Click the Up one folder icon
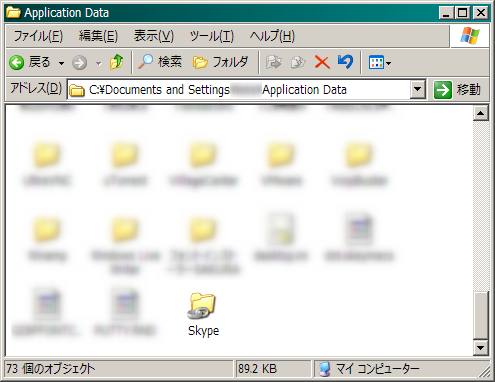The width and height of the screenshot is (495, 382). click(116, 62)
